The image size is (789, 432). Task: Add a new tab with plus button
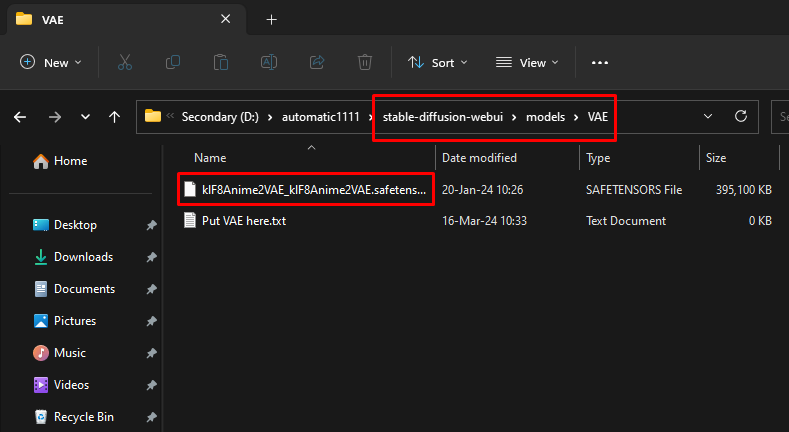tap(271, 19)
